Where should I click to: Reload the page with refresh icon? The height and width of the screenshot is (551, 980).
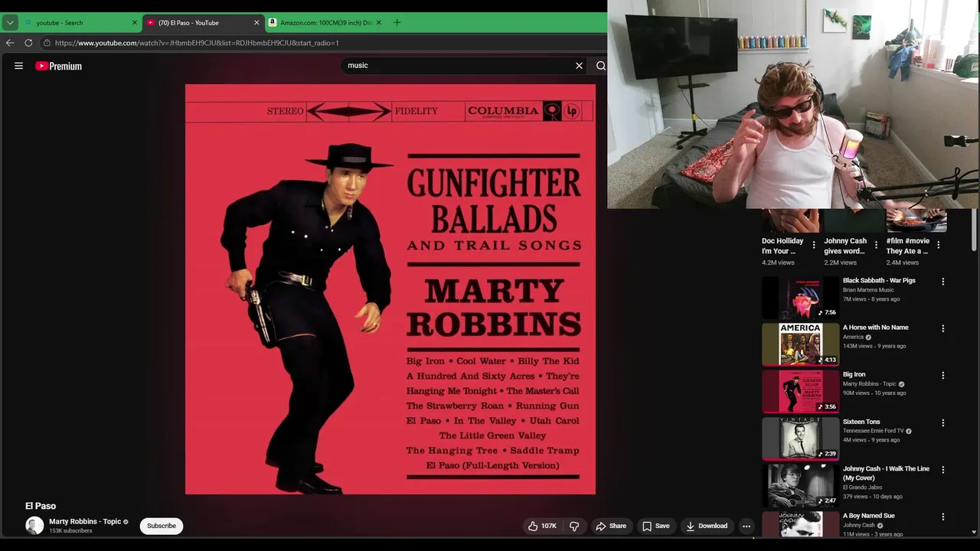coord(28,43)
